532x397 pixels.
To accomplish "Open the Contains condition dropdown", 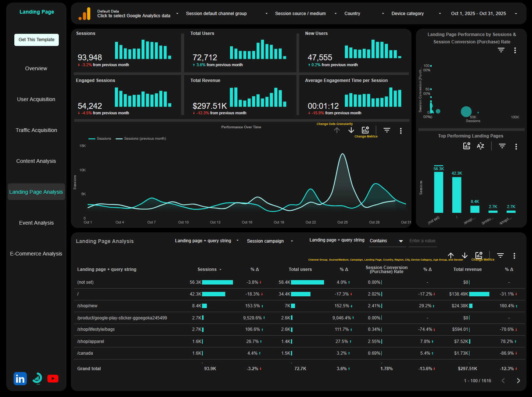I will [x=387, y=241].
